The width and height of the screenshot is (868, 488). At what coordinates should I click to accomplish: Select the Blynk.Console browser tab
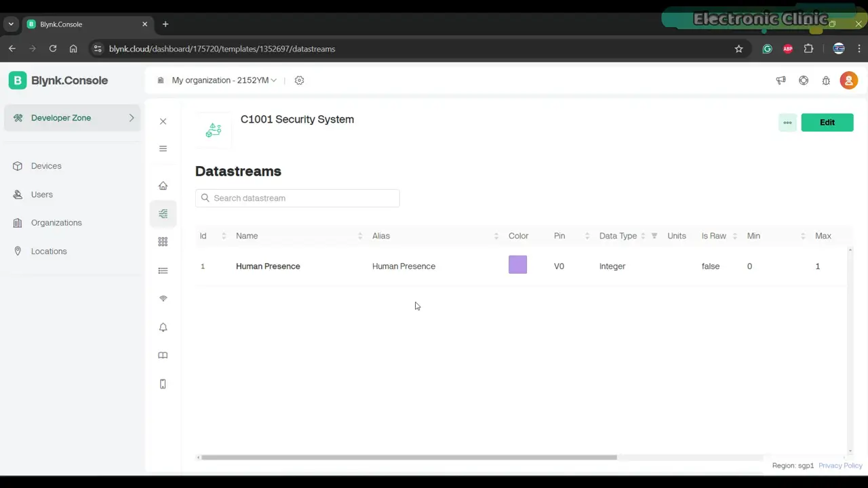87,24
